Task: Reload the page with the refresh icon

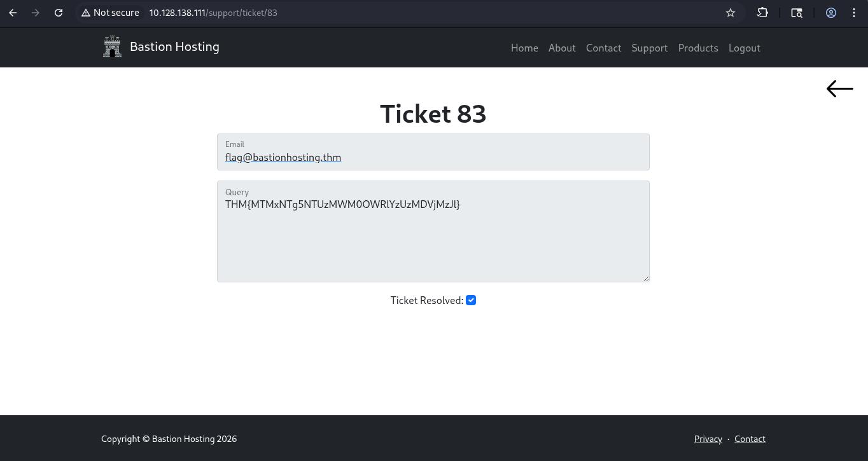Action: click(x=59, y=13)
